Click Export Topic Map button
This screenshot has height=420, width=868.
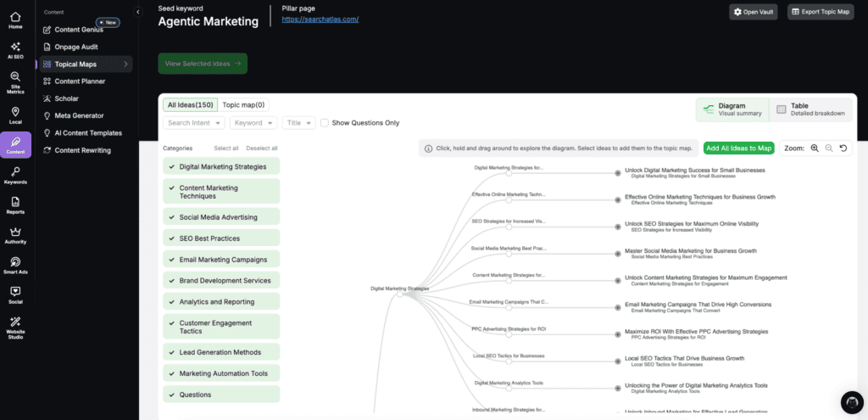[x=821, y=12]
